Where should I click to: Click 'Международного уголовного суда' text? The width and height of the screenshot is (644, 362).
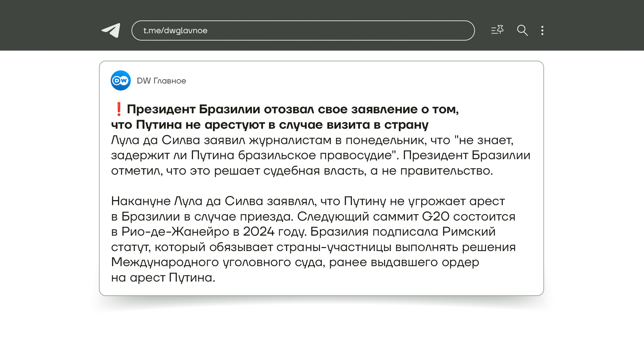[x=218, y=262]
